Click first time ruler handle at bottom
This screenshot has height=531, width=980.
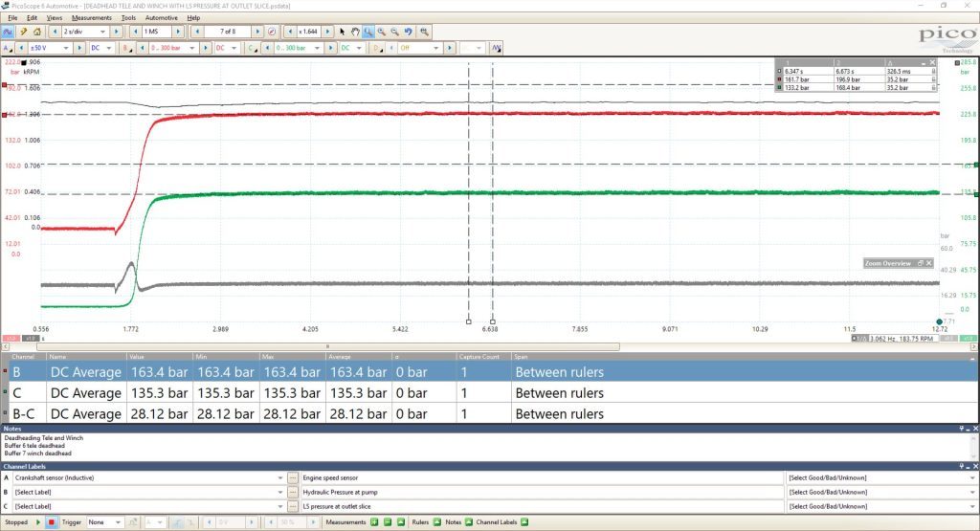469,321
